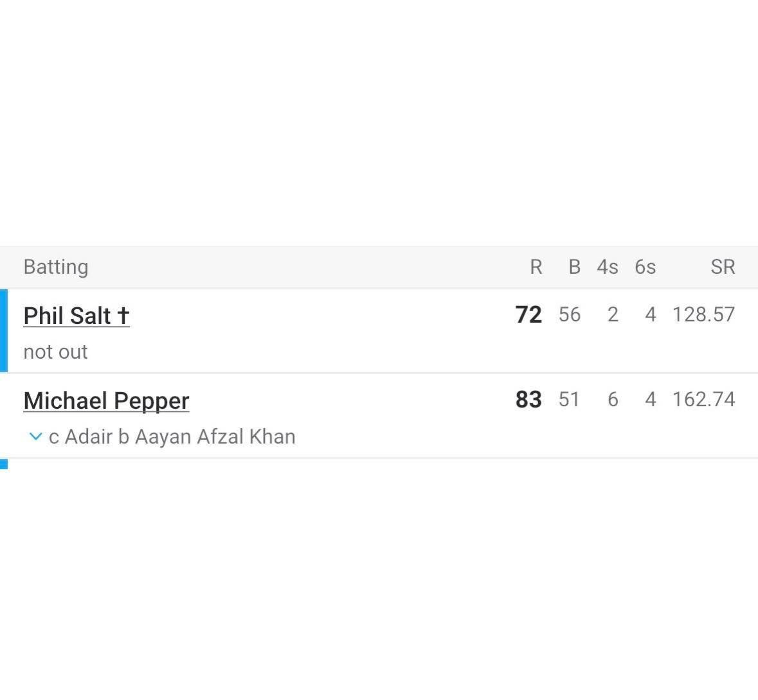Click the 4s column header

click(607, 267)
